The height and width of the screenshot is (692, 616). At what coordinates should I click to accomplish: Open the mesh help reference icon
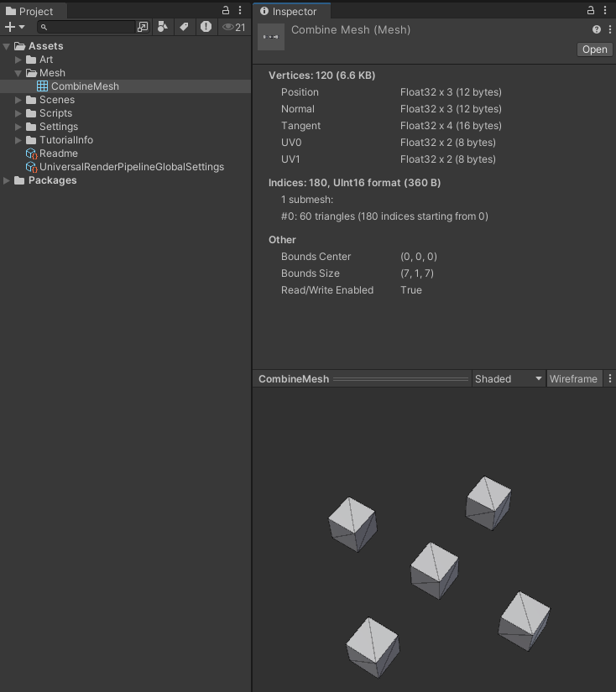[597, 29]
